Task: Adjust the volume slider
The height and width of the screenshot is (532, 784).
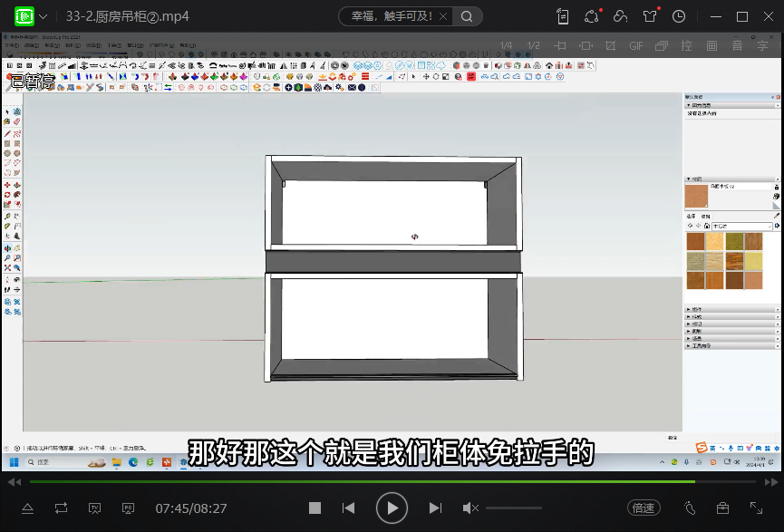Action: (x=514, y=508)
